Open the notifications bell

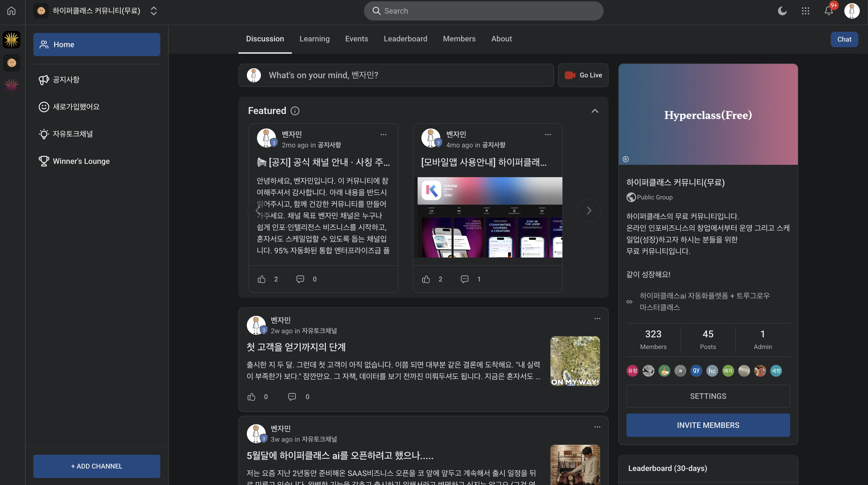coord(829,11)
